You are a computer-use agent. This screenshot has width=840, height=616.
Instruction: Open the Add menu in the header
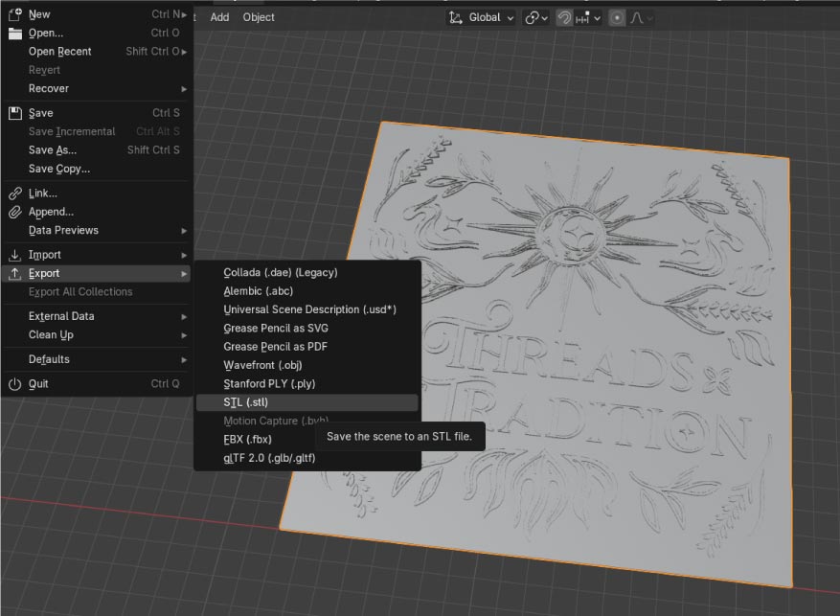(x=219, y=17)
